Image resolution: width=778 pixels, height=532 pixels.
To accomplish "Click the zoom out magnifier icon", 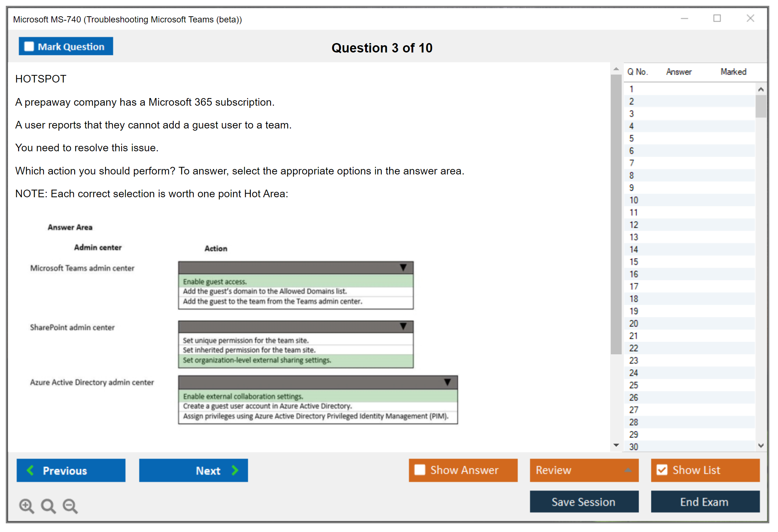I will coord(70,506).
